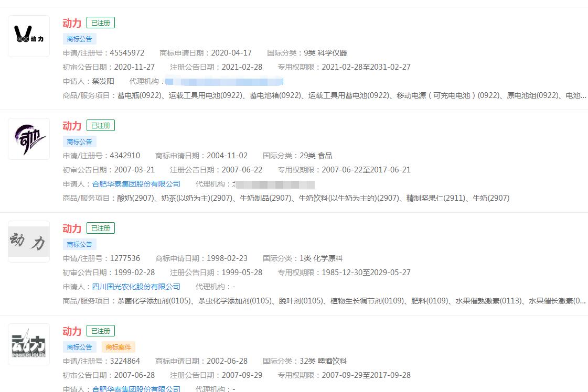The height and width of the screenshot is (392, 588).
Task: Click preliminary announcement date 2007-06-28
Action: pyautogui.click(x=134, y=375)
